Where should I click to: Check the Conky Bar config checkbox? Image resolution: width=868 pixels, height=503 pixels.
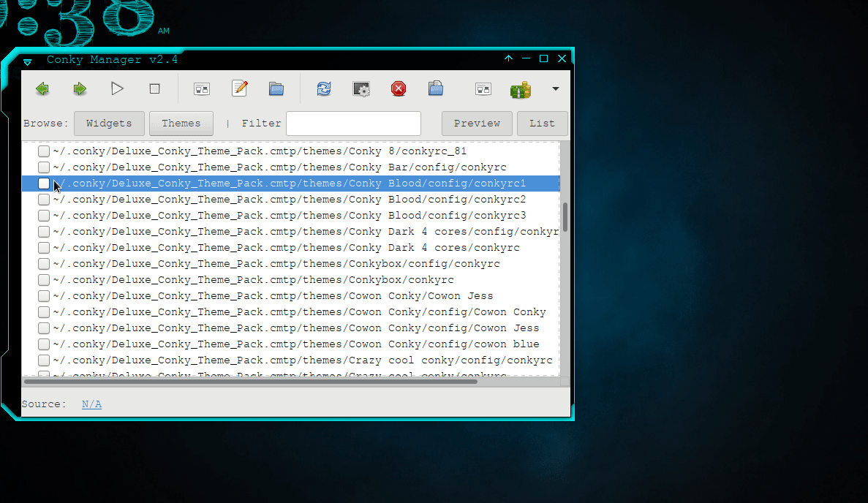tap(43, 167)
